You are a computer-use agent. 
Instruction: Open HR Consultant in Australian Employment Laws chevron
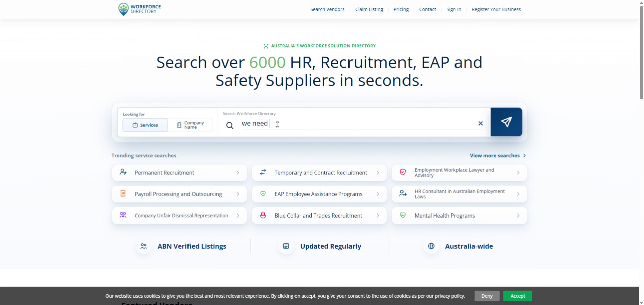pyautogui.click(x=518, y=194)
